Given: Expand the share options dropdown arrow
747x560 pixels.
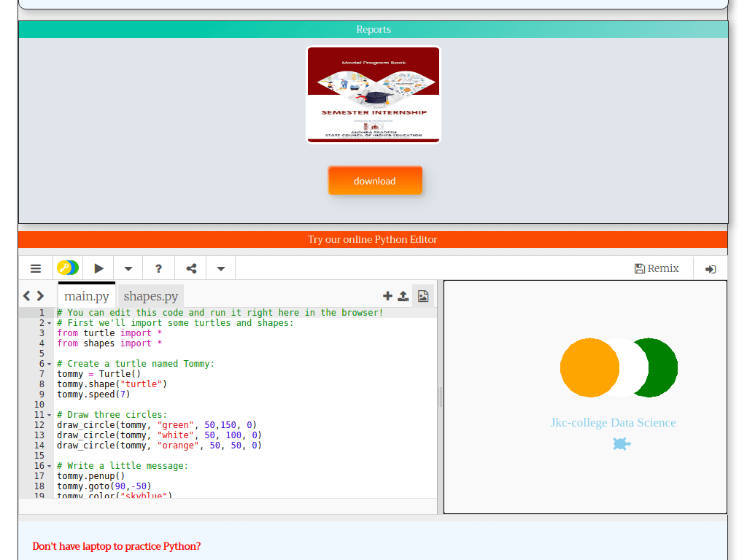Looking at the screenshot, I should tap(220, 268).
